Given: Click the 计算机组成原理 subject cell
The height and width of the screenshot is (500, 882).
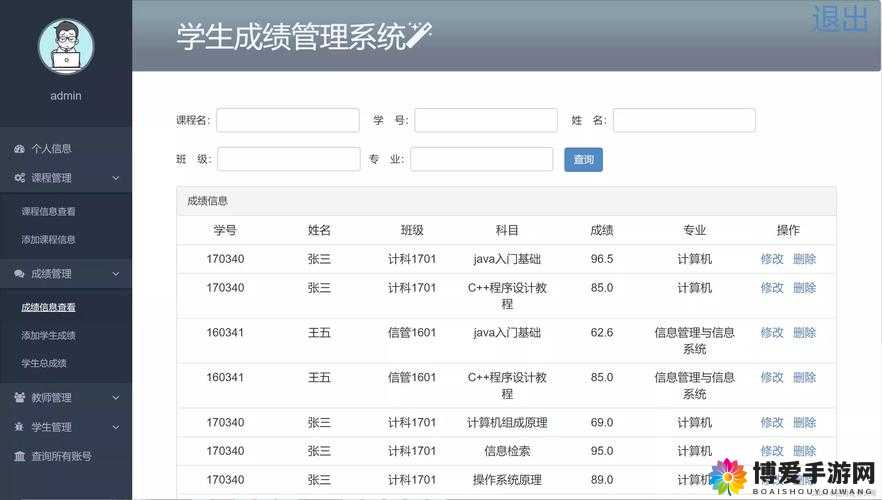Looking at the screenshot, I should [507, 422].
